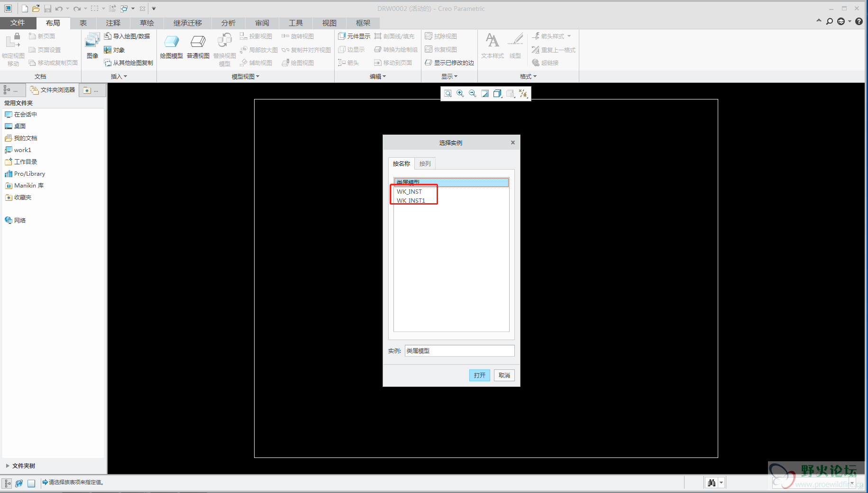Select the 类属模型 generic row

451,182
